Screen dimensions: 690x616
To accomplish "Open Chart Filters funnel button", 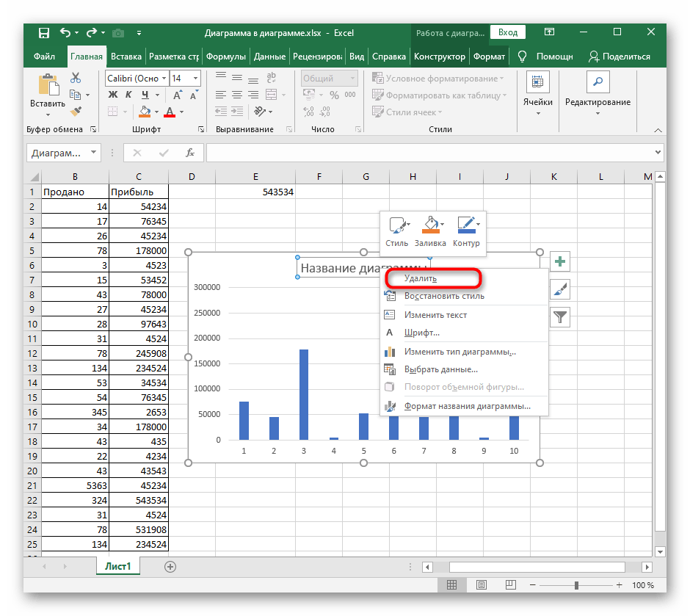I will [x=560, y=317].
